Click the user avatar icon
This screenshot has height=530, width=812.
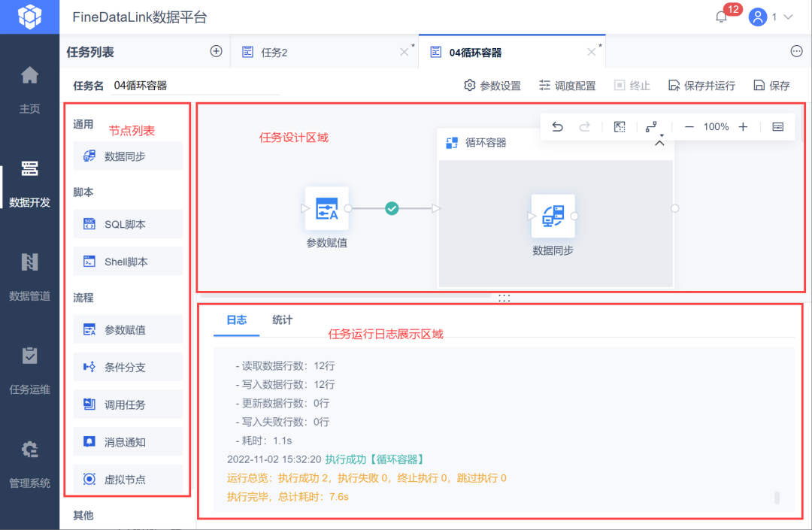tap(757, 17)
